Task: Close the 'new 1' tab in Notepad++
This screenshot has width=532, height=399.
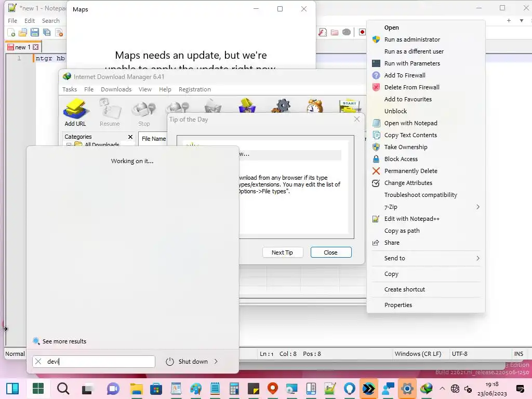Action: 36,47
